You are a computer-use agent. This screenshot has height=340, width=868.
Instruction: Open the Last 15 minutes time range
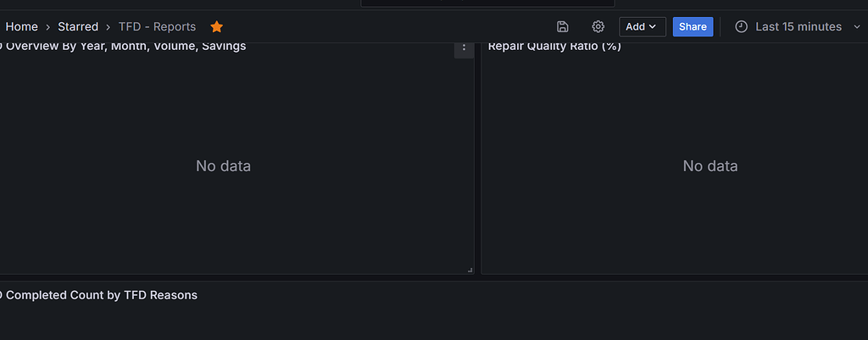[x=798, y=27]
